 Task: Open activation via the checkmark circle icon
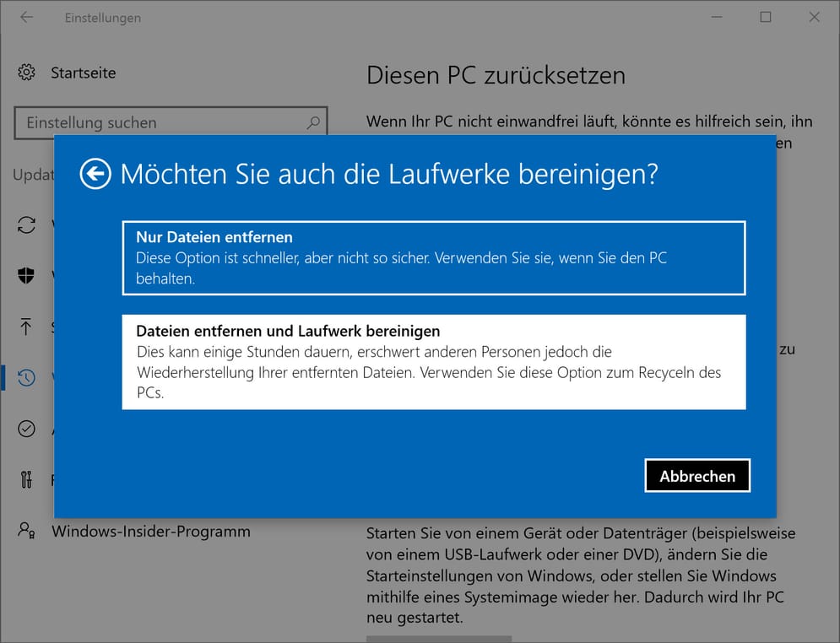(x=27, y=429)
